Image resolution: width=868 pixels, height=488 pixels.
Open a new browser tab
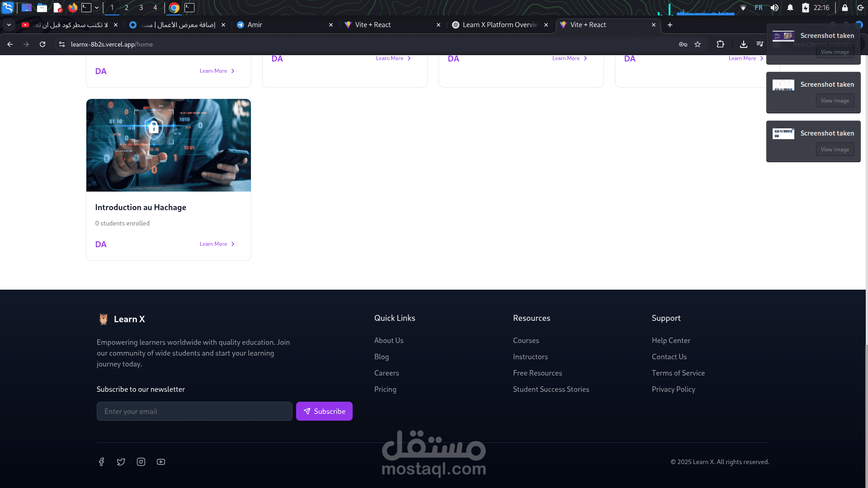click(x=670, y=25)
